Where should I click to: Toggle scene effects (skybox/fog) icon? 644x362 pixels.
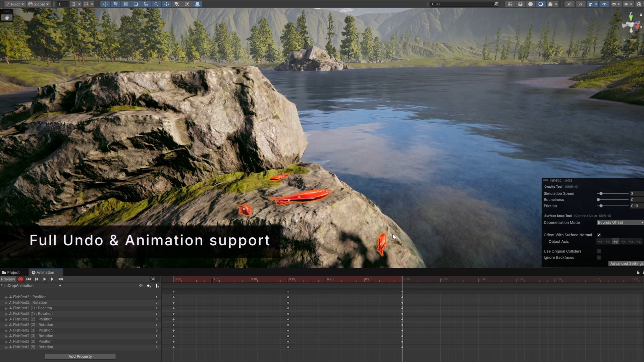pos(590,4)
